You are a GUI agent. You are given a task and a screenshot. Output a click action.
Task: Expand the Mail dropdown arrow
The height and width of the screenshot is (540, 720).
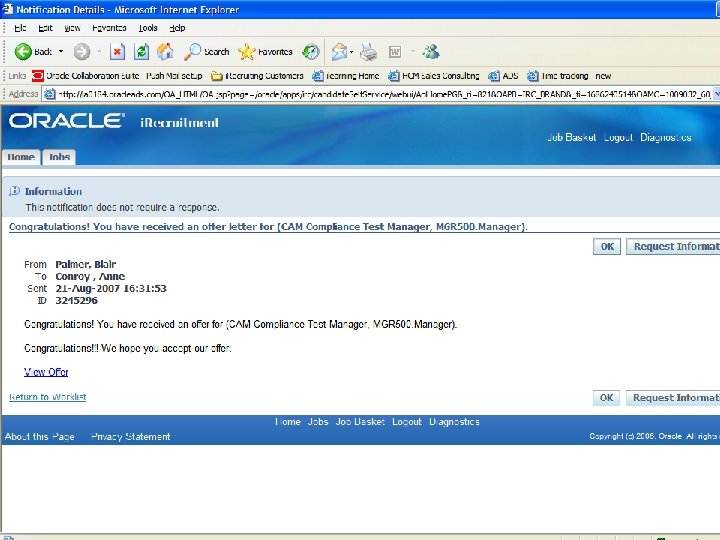pos(351,52)
